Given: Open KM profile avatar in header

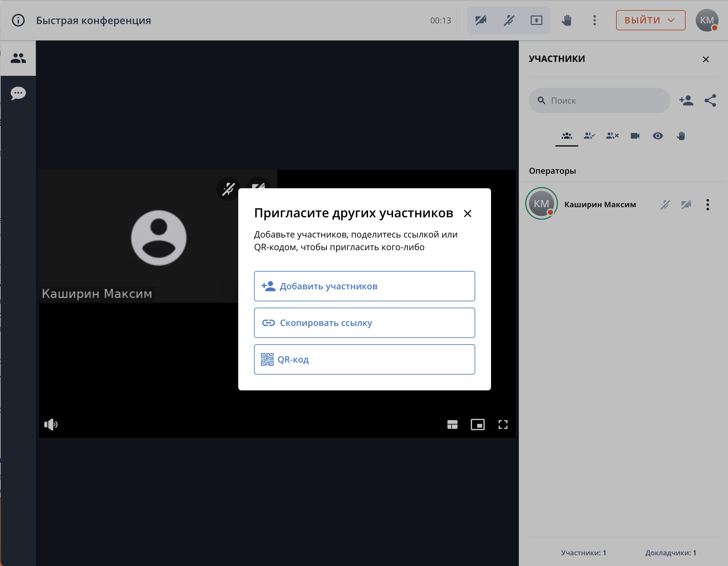Looking at the screenshot, I should pyautogui.click(x=707, y=20).
